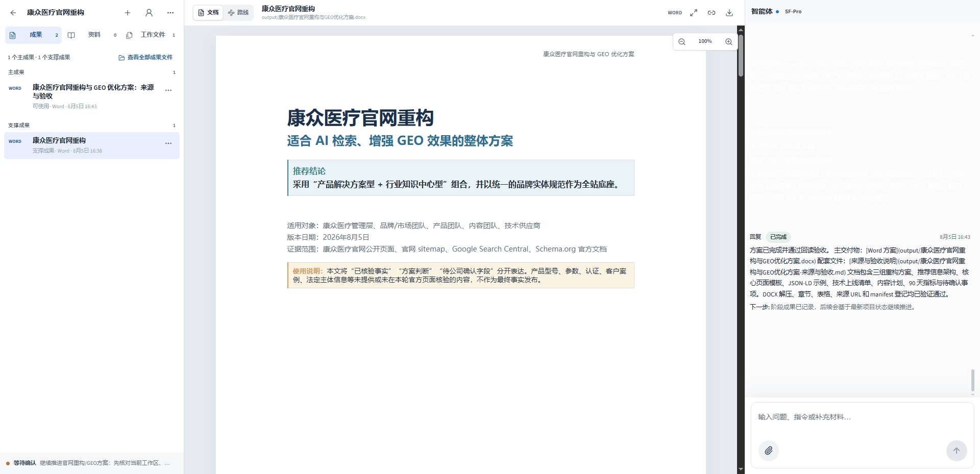980x474 pixels.
Task: Download the Word document
Action: [x=729, y=13]
